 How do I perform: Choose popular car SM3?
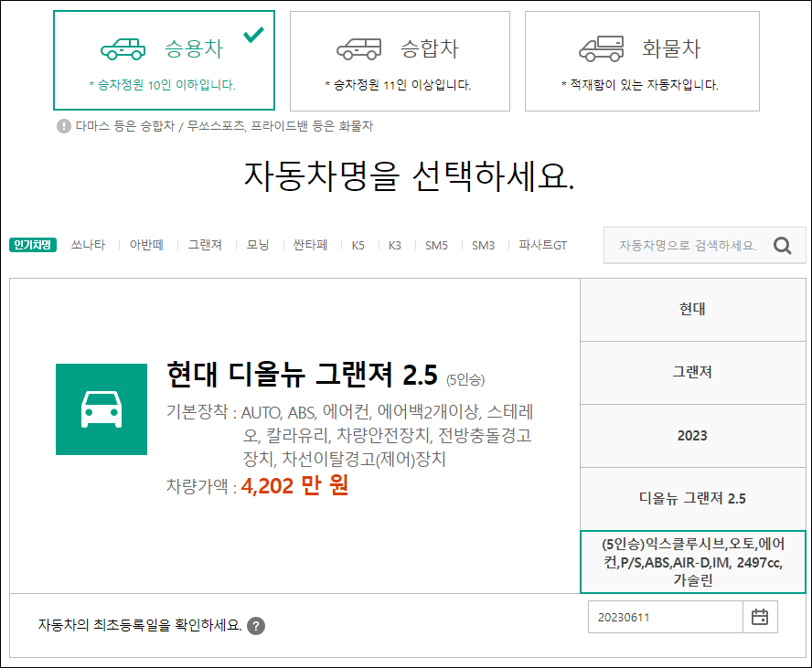click(x=483, y=245)
